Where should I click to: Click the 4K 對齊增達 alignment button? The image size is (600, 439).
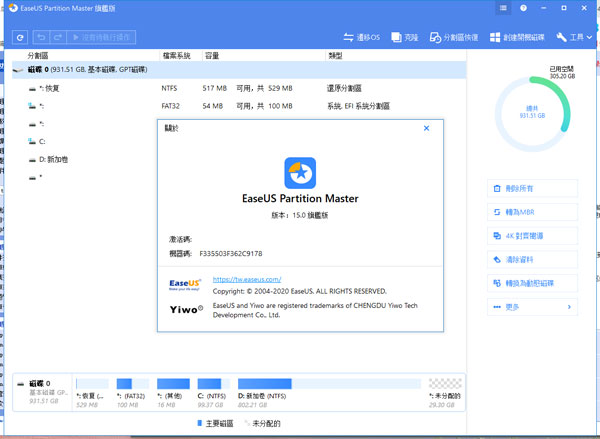click(x=532, y=236)
